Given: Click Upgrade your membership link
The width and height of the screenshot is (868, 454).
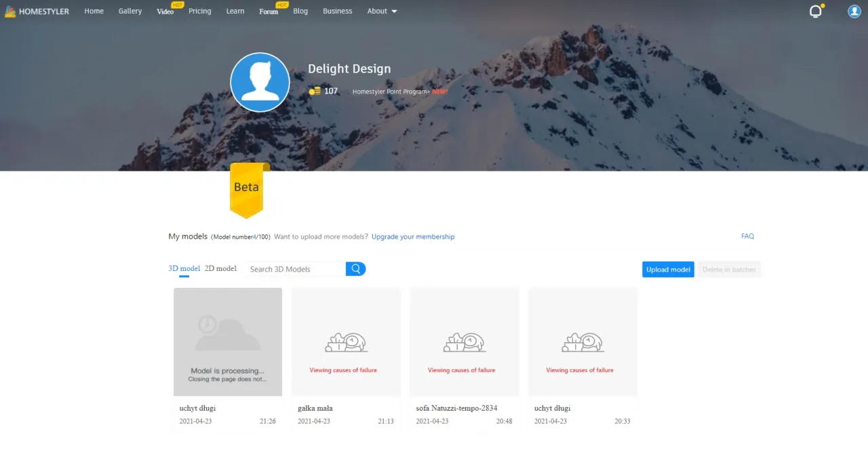Looking at the screenshot, I should [x=413, y=237].
